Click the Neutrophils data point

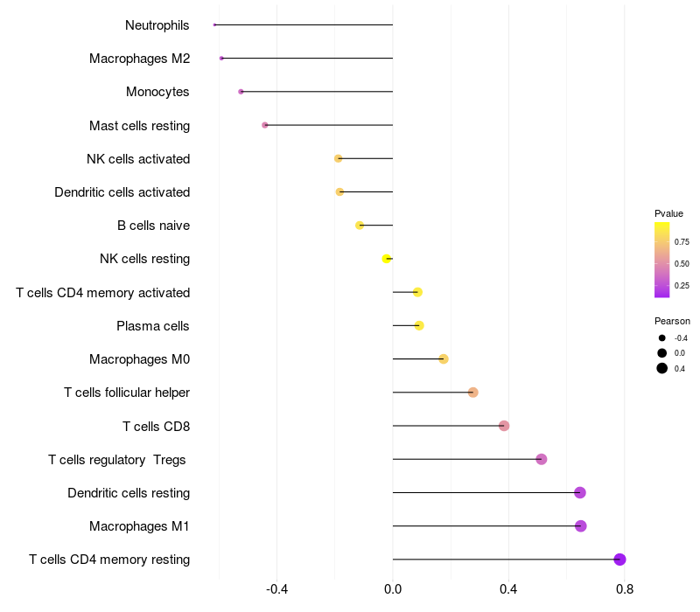tap(214, 25)
